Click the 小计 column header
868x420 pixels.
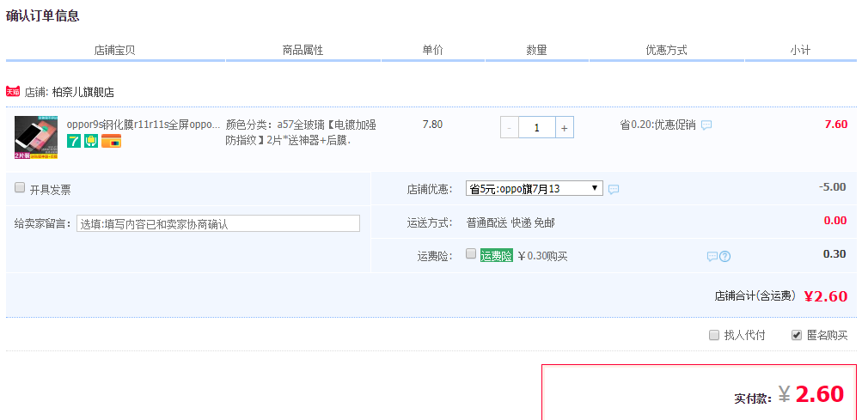(800, 51)
